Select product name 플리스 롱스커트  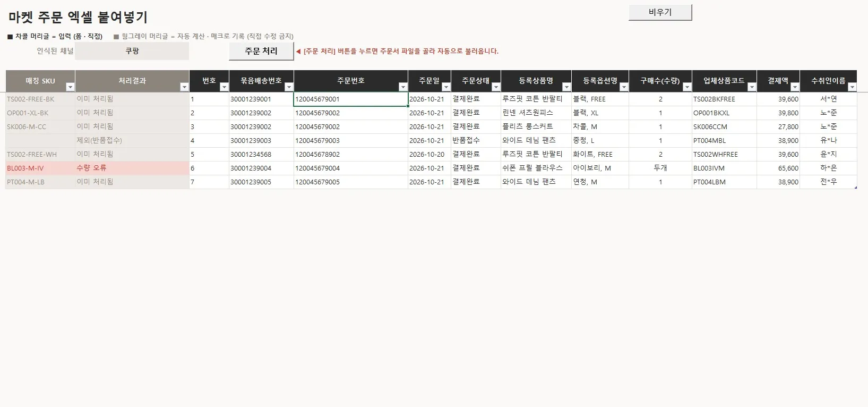point(536,127)
